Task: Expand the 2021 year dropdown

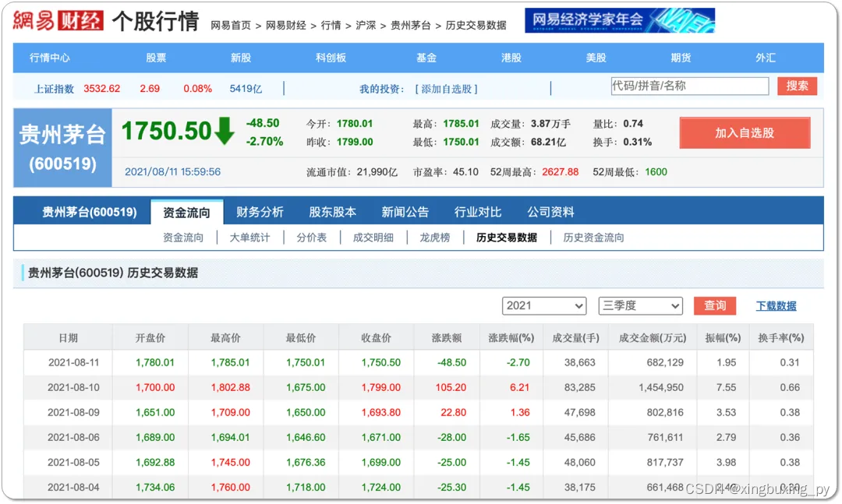Action: point(544,306)
